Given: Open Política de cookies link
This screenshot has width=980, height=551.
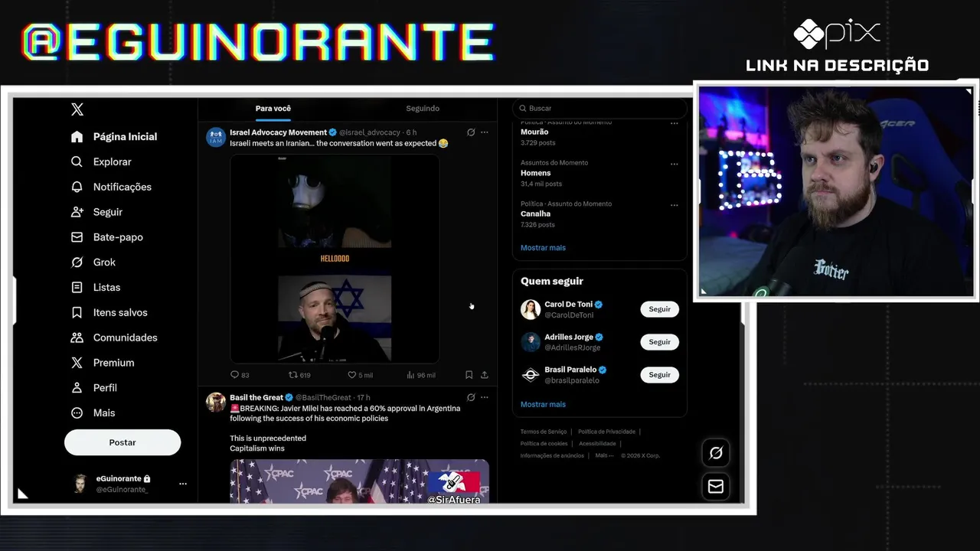Looking at the screenshot, I should [544, 444].
